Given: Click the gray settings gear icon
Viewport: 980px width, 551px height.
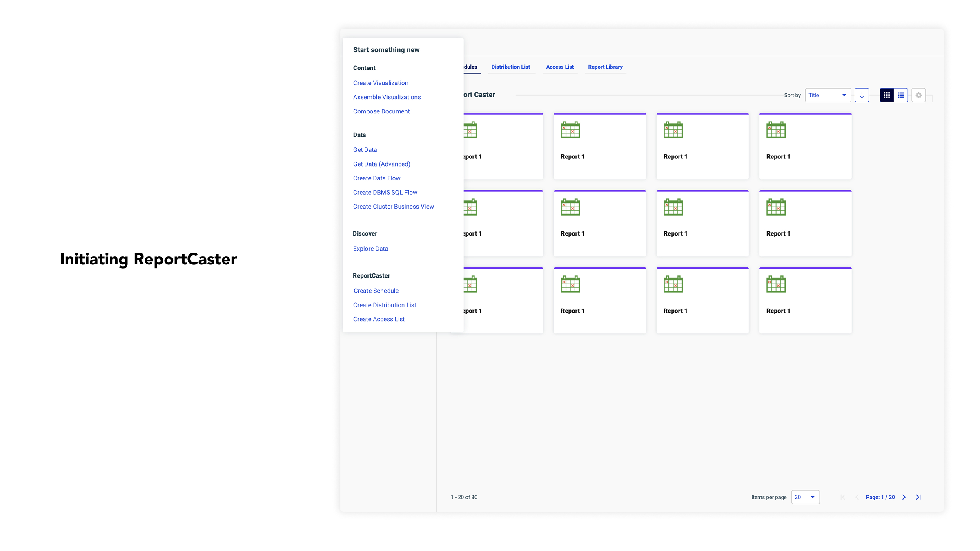Looking at the screenshot, I should pyautogui.click(x=918, y=95).
